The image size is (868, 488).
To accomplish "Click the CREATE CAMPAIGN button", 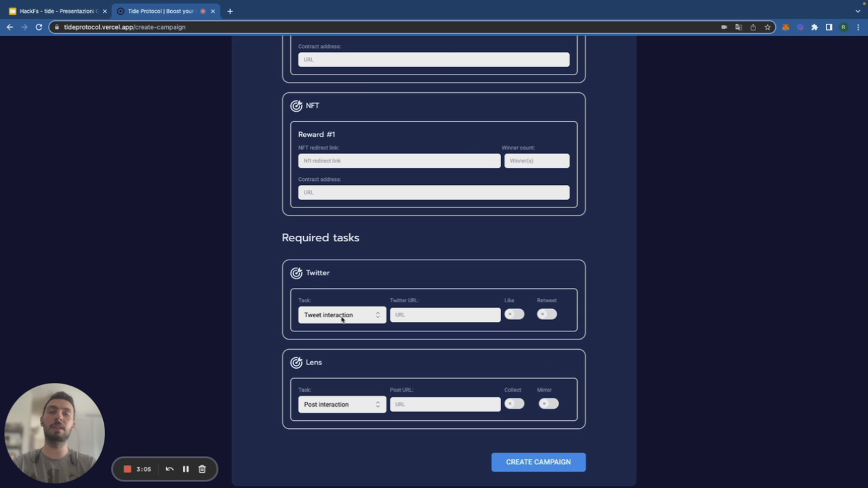I will click(538, 462).
